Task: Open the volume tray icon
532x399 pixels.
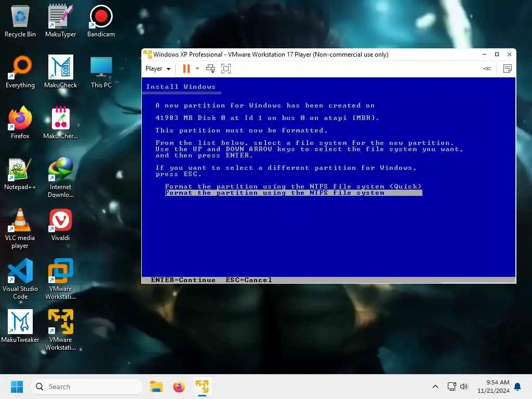Action: 463,387
